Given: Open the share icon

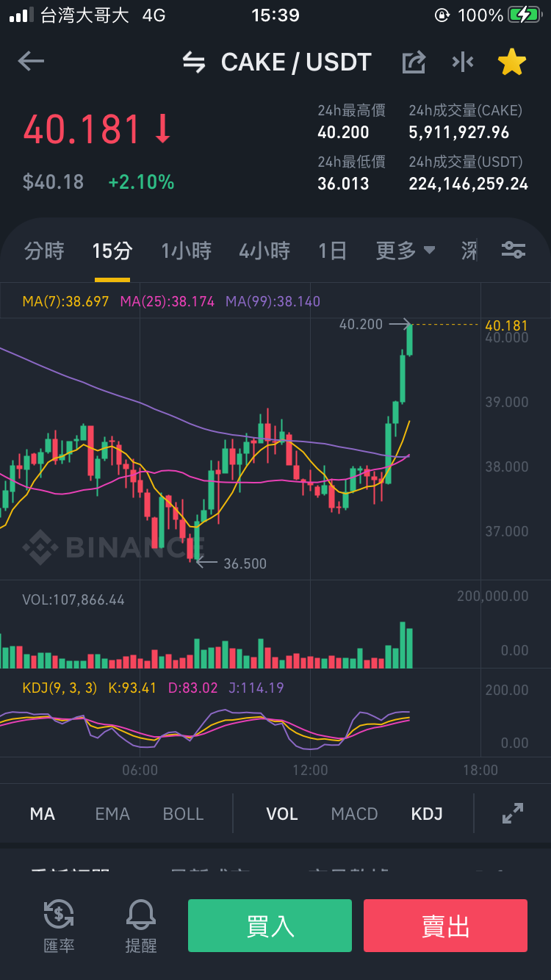Looking at the screenshot, I should tap(414, 62).
